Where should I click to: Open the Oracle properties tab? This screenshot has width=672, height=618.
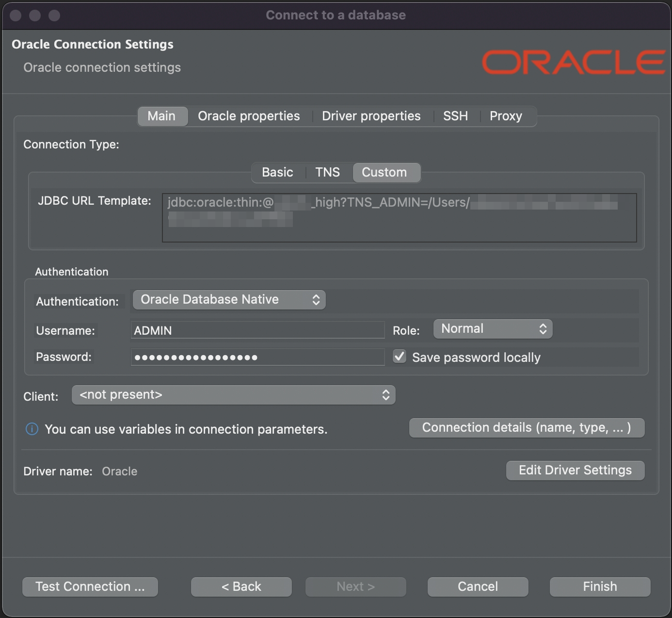tap(249, 116)
